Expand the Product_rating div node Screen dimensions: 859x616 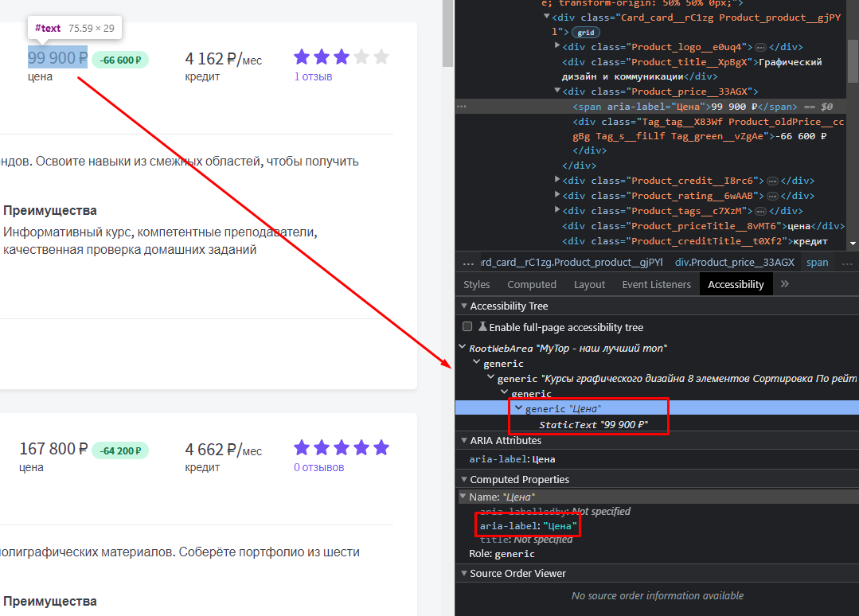tap(557, 195)
